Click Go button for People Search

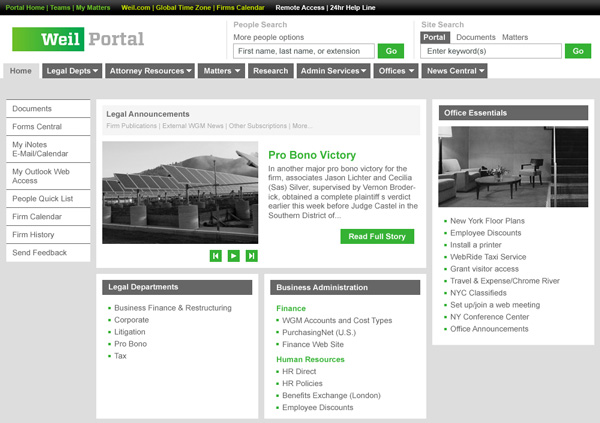click(391, 51)
